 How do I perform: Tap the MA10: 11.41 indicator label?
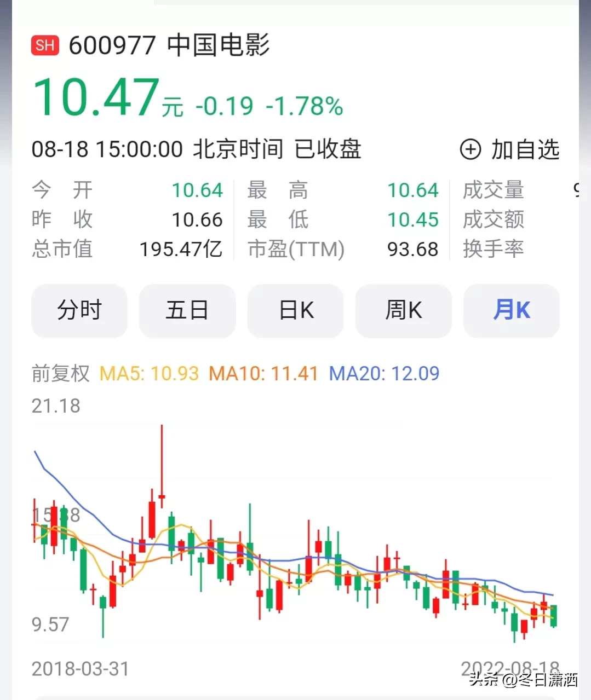(263, 373)
